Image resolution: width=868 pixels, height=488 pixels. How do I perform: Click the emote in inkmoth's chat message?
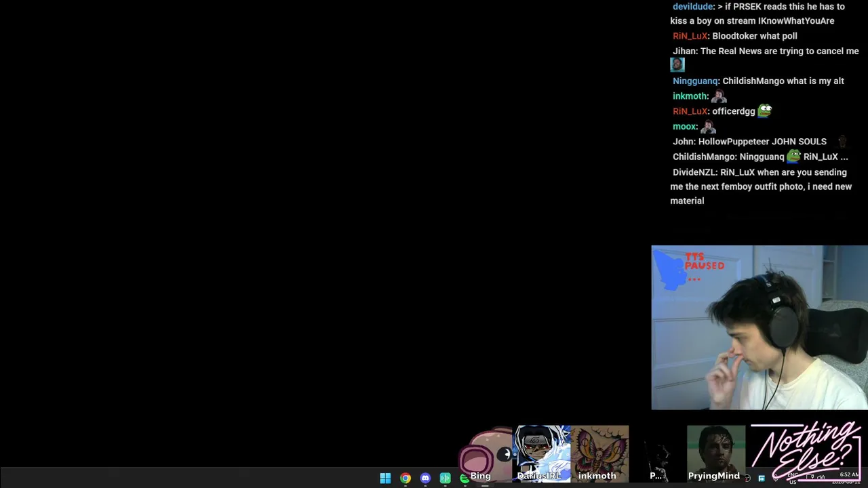tap(719, 96)
